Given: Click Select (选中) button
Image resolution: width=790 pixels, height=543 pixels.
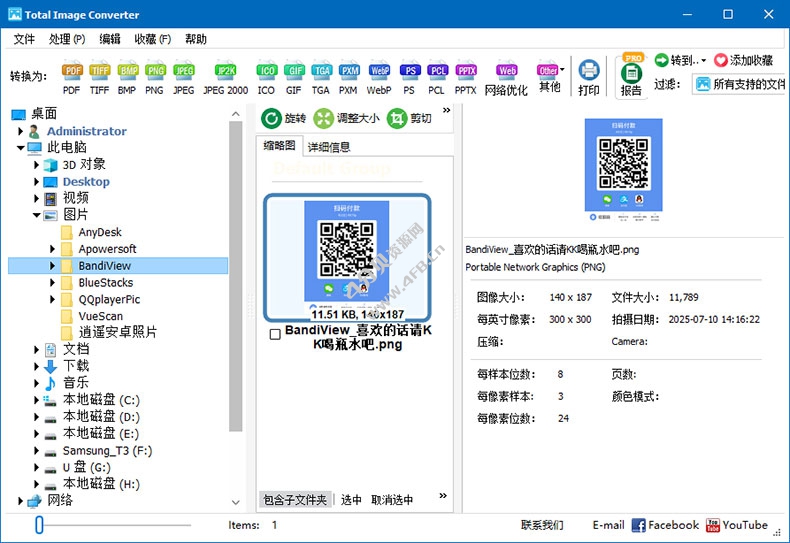Looking at the screenshot, I should [x=351, y=500].
